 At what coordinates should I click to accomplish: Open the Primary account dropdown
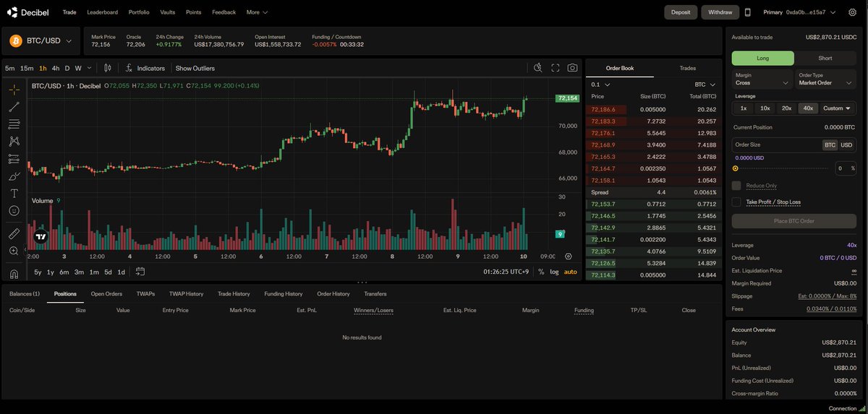(799, 12)
